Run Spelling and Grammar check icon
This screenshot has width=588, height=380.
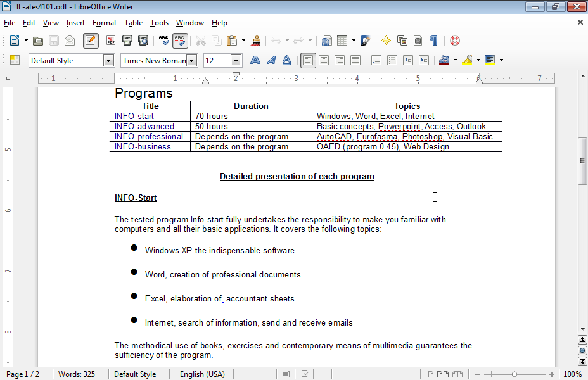[x=164, y=41]
